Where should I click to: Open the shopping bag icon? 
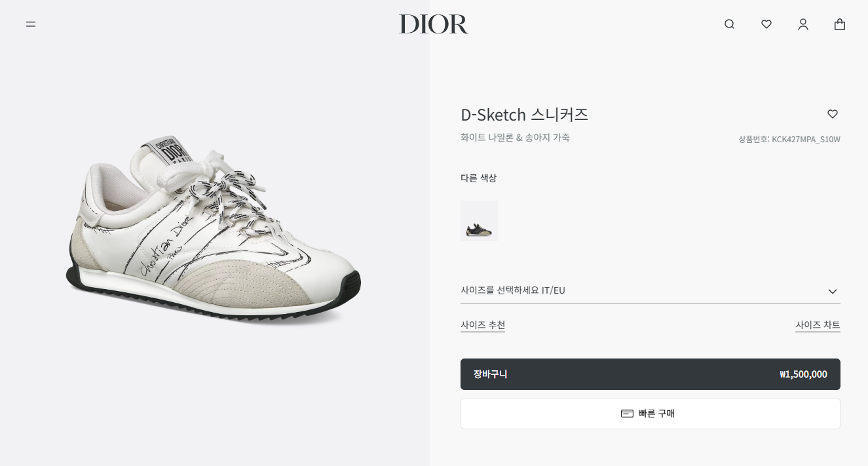pos(840,24)
